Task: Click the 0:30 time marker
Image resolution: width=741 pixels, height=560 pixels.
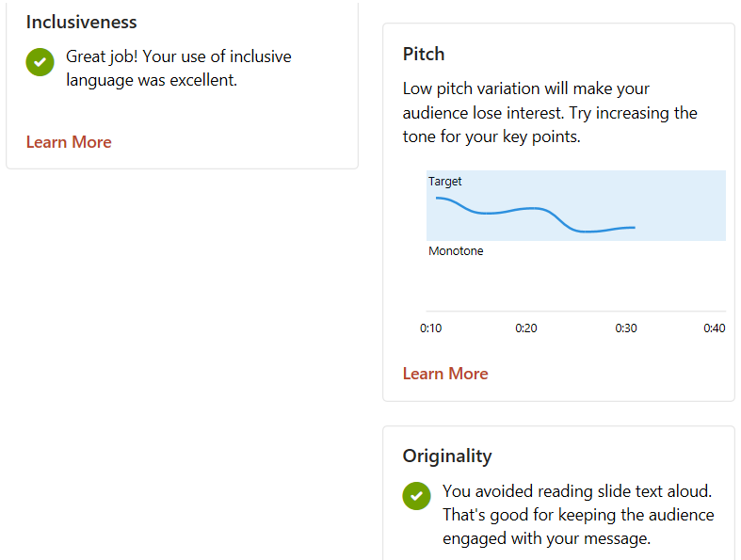Action: point(626,328)
